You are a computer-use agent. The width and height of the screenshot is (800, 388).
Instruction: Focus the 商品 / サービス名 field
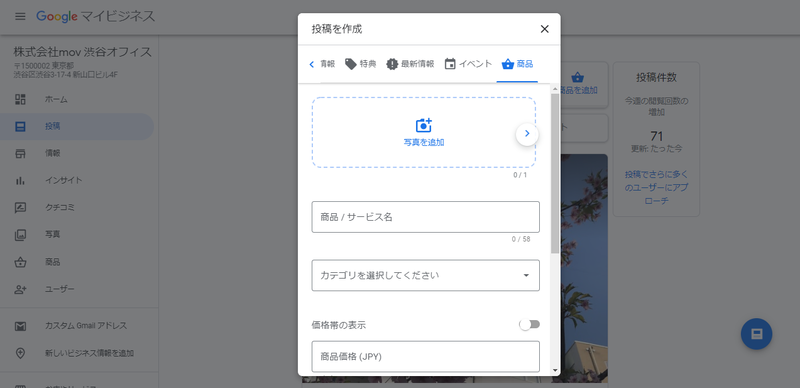click(426, 217)
